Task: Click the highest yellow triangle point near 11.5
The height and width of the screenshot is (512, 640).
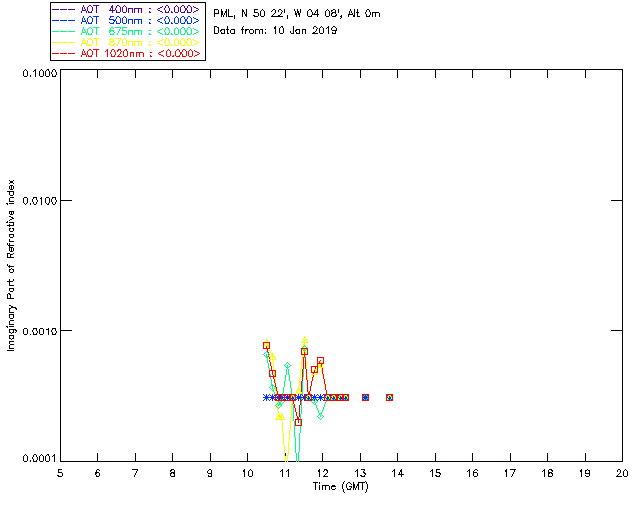Action: 304,340
